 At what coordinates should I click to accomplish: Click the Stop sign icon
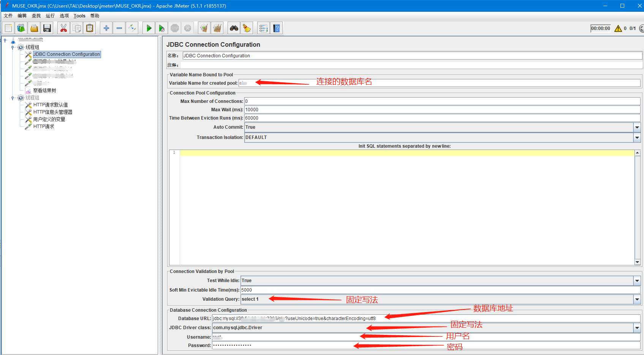[175, 28]
